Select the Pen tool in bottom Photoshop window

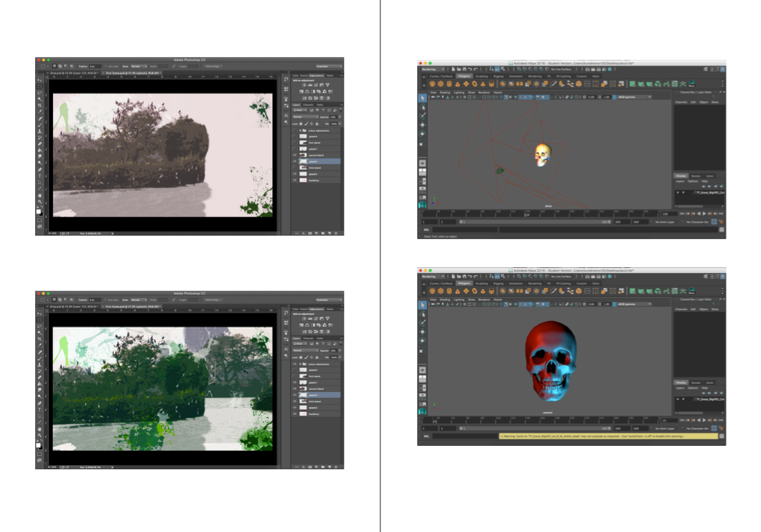tap(39, 403)
